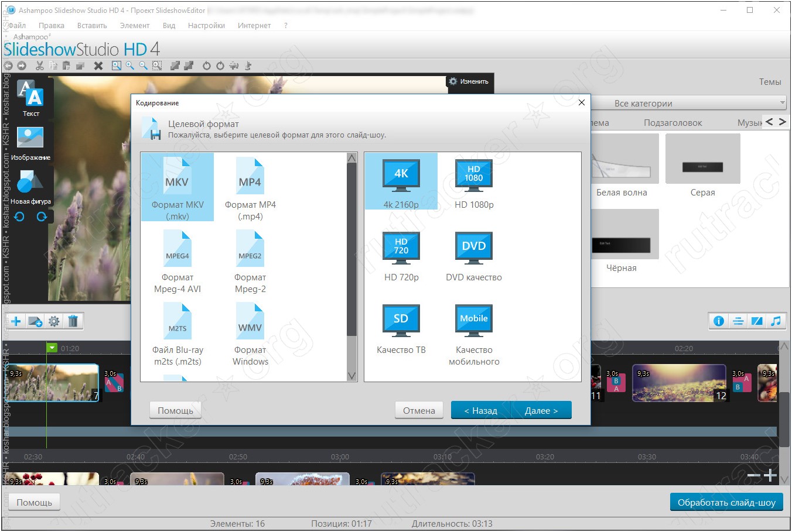This screenshot has height=532, width=792.
Task: Click the Обработать слайд-шоу button
Action: click(x=726, y=502)
